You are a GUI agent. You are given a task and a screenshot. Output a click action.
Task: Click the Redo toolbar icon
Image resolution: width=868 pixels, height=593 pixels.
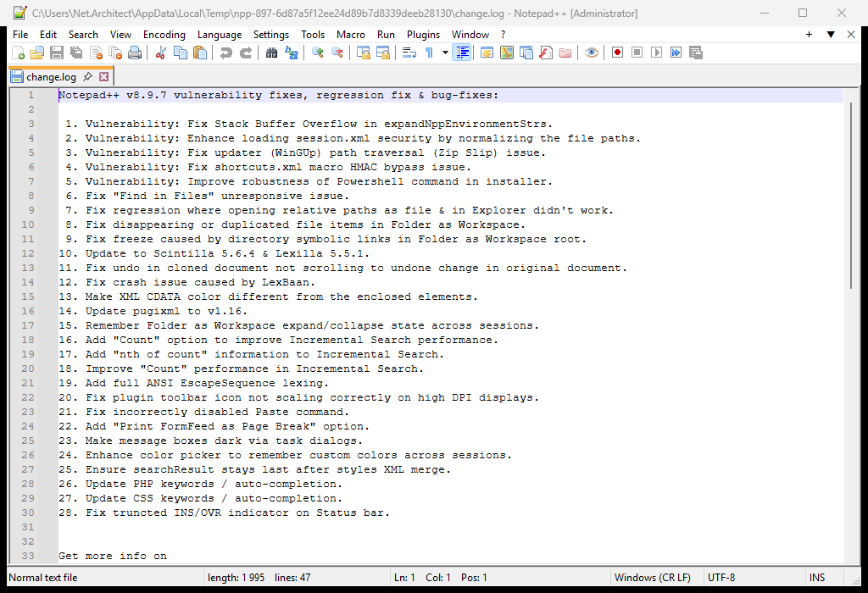(x=245, y=53)
